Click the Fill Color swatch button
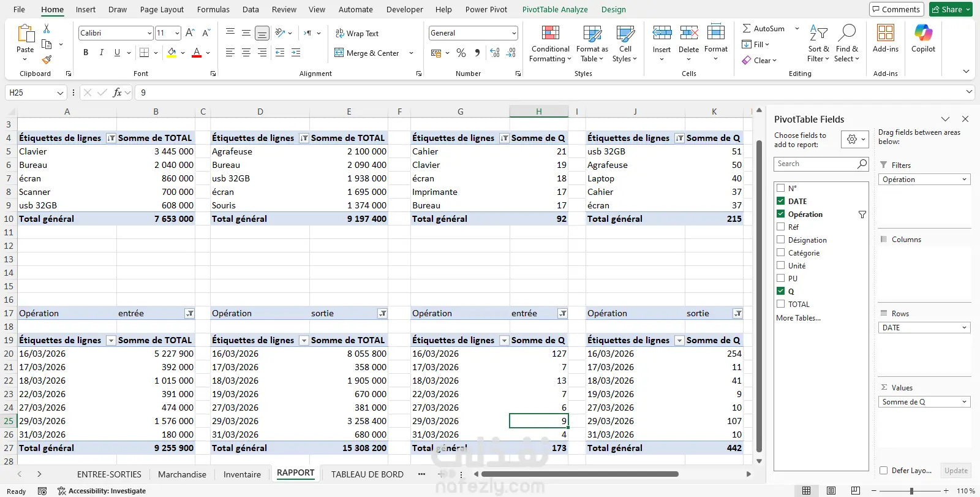 (x=171, y=53)
